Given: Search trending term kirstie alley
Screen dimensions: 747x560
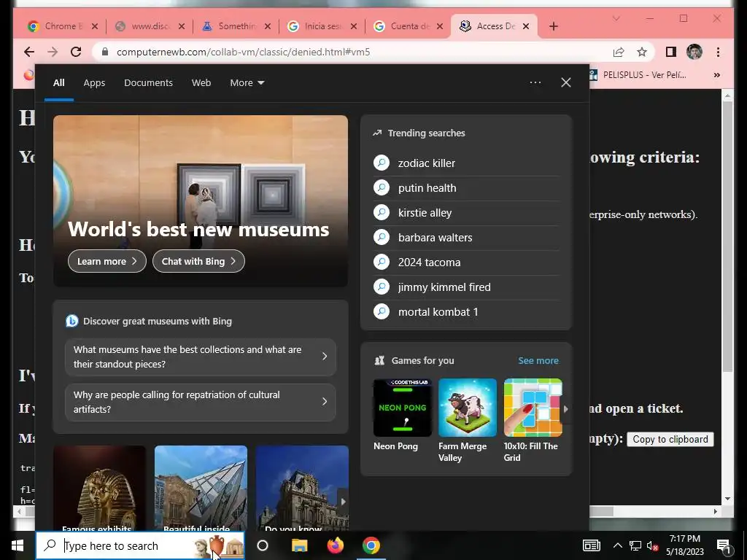Looking at the screenshot, I should (466, 213).
